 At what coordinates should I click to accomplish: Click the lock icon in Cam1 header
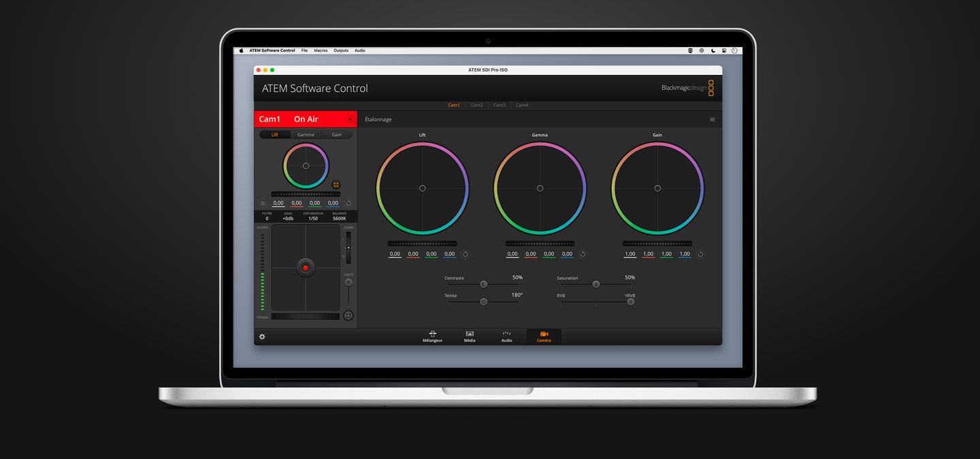[350, 119]
